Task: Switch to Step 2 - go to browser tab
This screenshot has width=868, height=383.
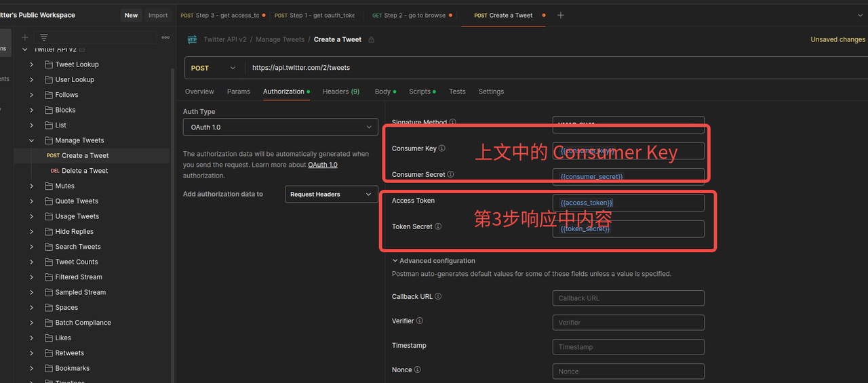Action: click(x=412, y=15)
